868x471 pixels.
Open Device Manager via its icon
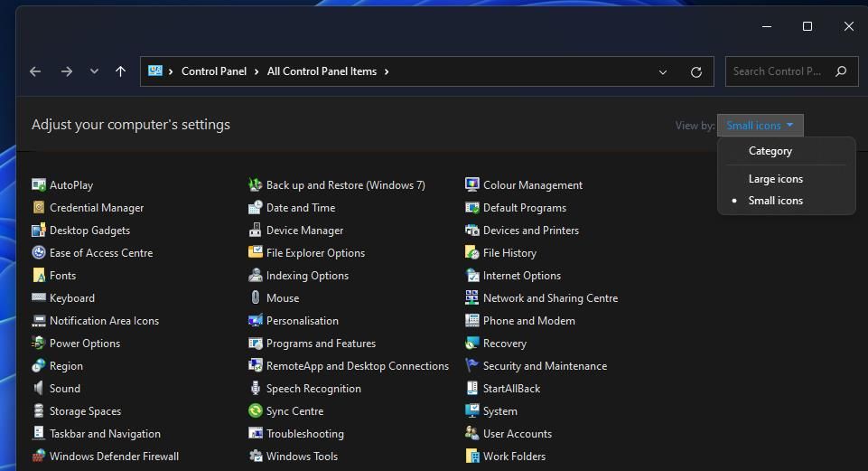pos(256,231)
